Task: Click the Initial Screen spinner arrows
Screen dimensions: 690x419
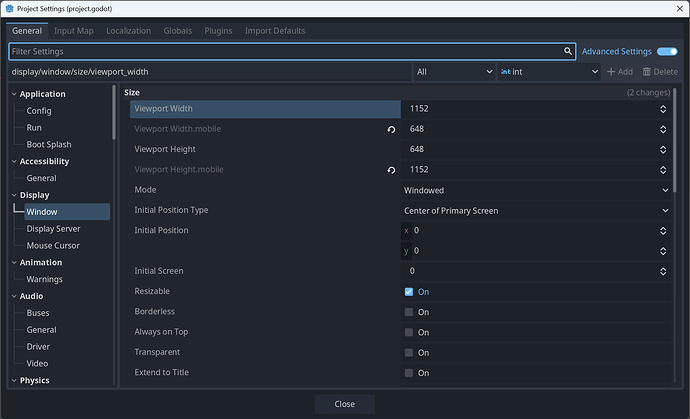Action: coord(663,271)
